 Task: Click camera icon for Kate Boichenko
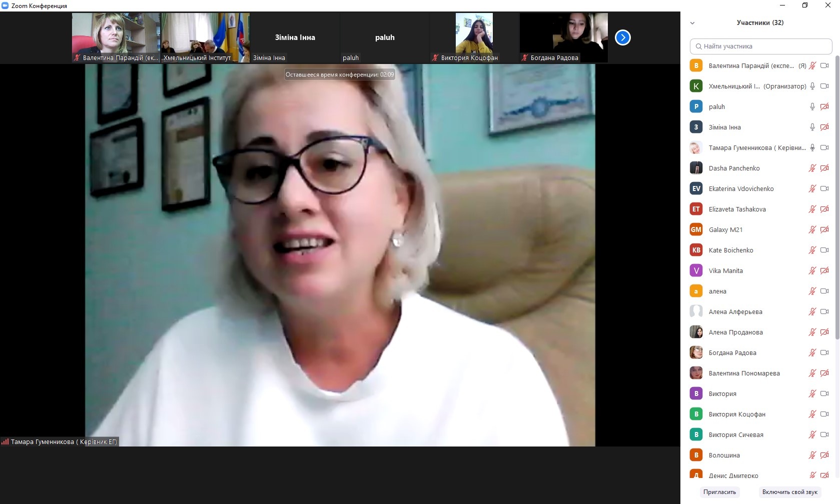pos(824,250)
